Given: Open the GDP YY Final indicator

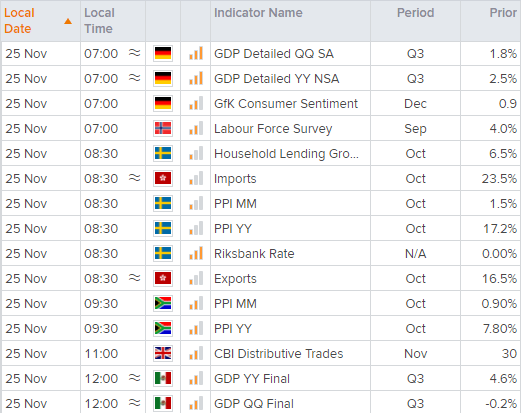Looking at the screenshot, I should tap(252, 378).
